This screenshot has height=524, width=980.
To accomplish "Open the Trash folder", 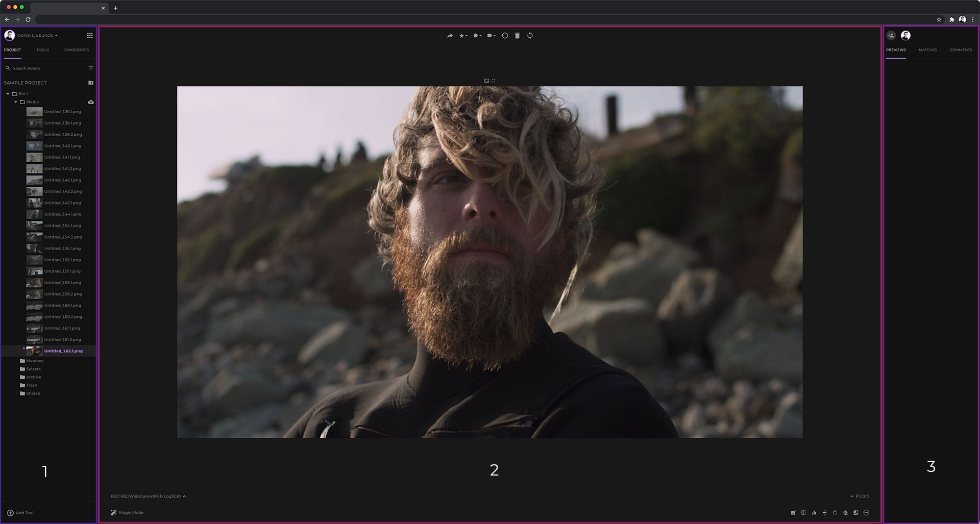I will click(x=29, y=385).
